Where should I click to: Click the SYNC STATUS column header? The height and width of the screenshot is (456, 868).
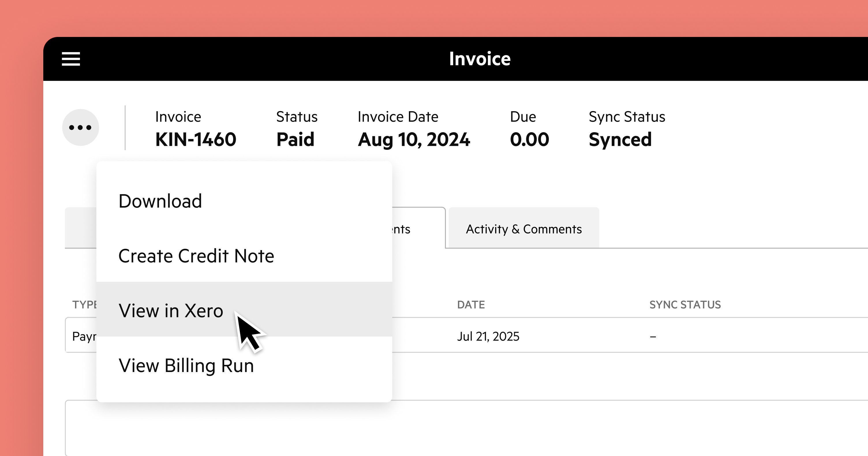tap(685, 305)
